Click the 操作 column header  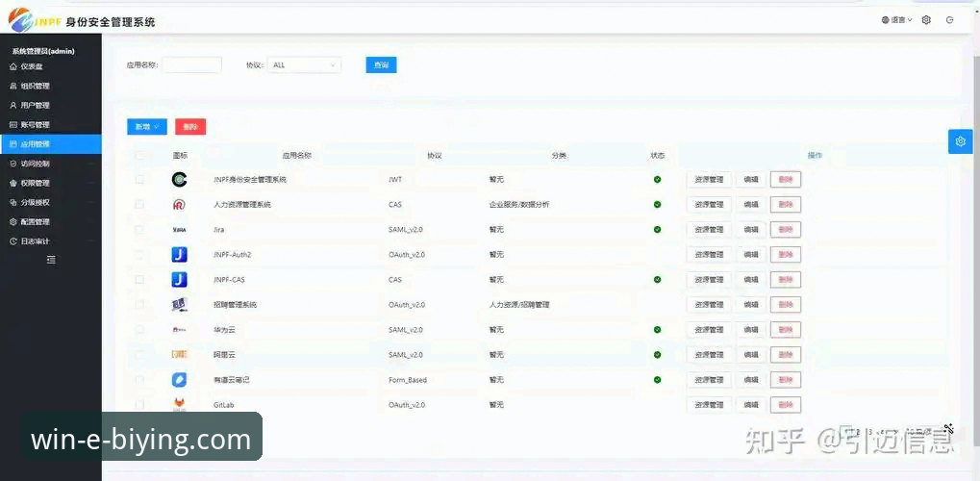(x=815, y=155)
